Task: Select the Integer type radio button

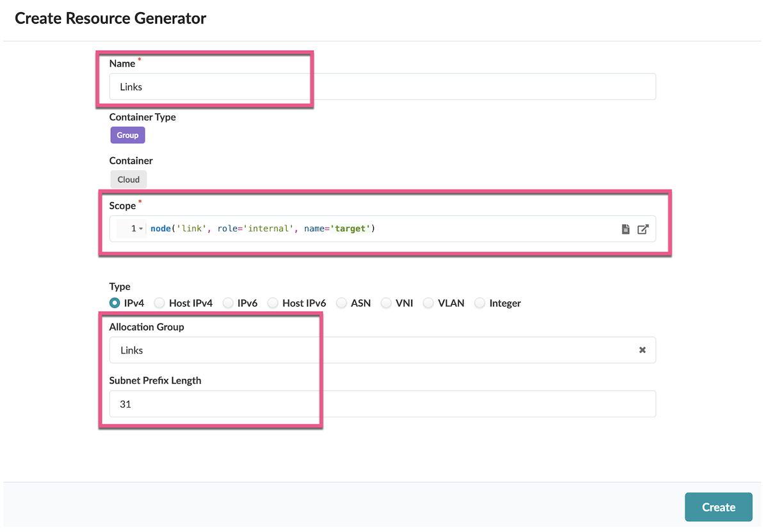Action: 479,303
